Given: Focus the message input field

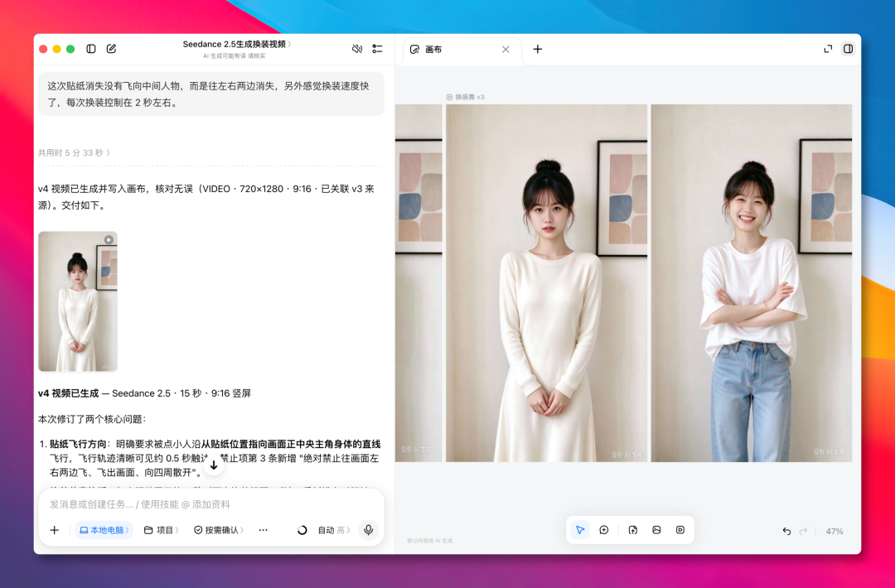Looking at the screenshot, I should 211,504.
